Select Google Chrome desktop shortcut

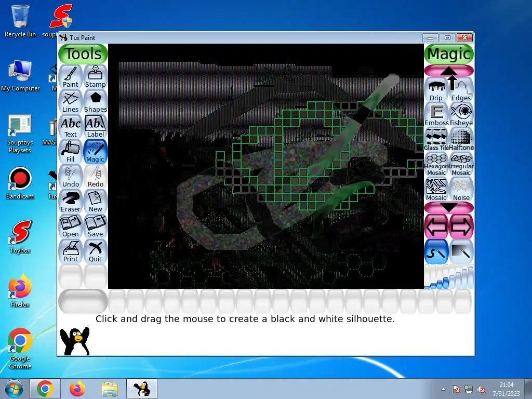point(20,349)
